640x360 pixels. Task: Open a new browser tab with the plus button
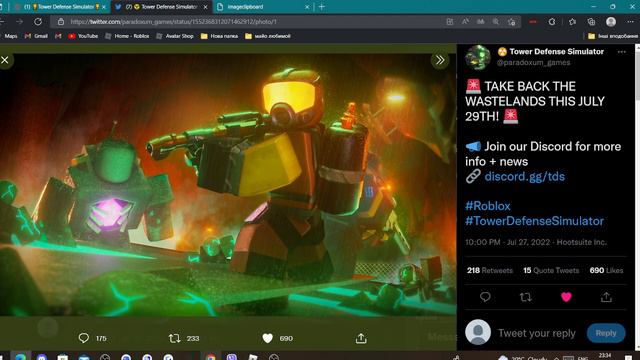point(322,7)
